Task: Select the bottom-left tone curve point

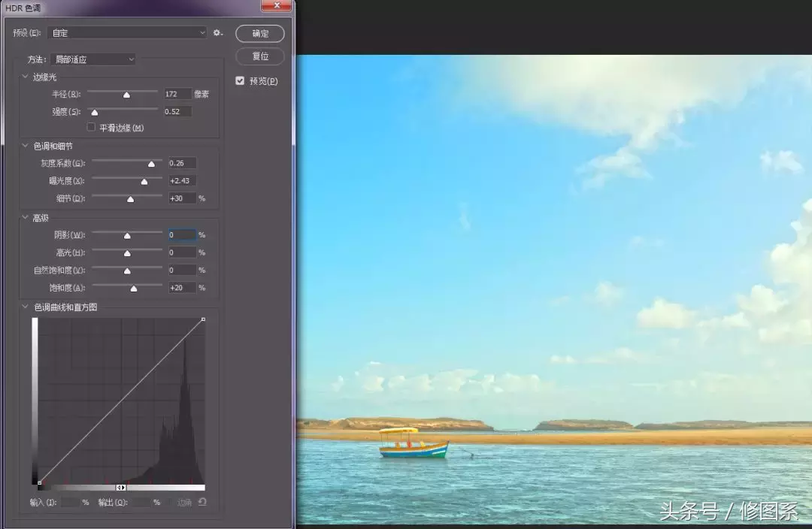Action: (39, 483)
